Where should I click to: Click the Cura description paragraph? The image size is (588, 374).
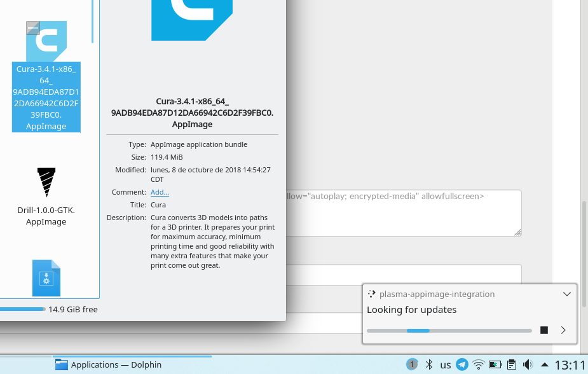click(x=212, y=241)
